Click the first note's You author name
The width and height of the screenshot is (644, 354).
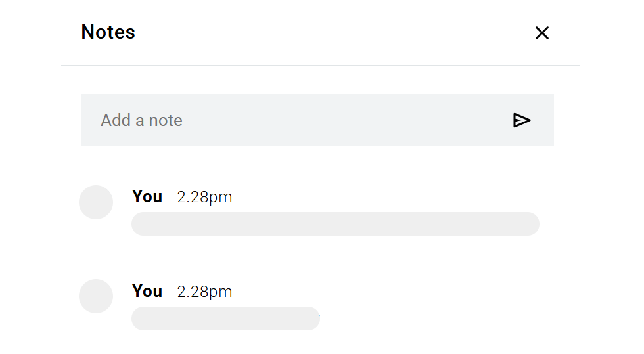pos(147,196)
